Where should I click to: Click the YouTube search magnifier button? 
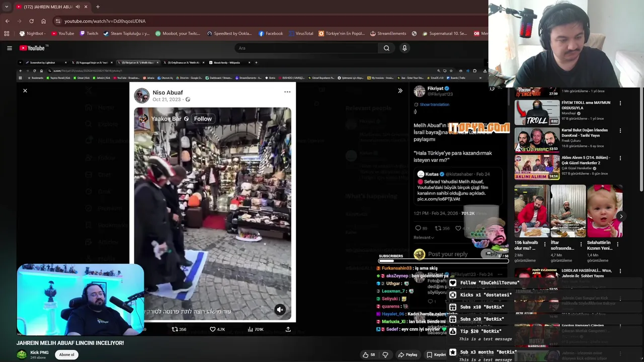coord(386,48)
